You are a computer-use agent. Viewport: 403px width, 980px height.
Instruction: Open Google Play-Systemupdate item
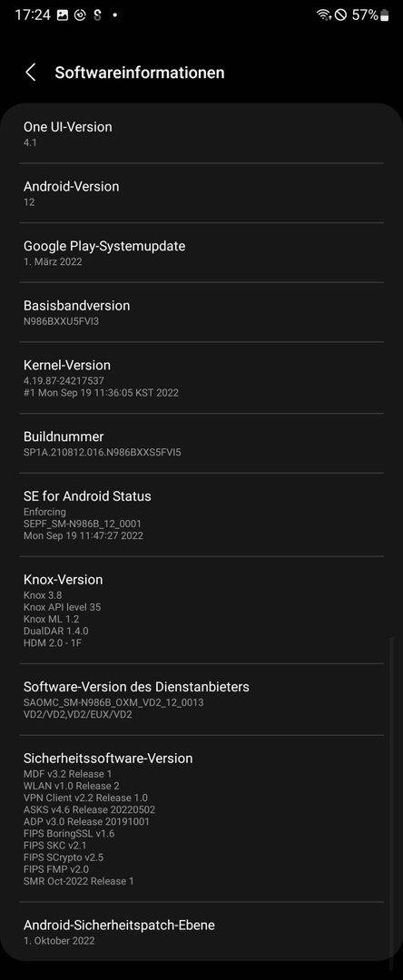pyautogui.click(x=201, y=252)
